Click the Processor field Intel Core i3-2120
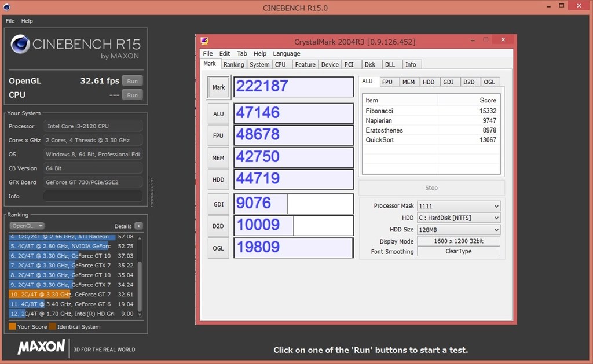 [93, 126]
